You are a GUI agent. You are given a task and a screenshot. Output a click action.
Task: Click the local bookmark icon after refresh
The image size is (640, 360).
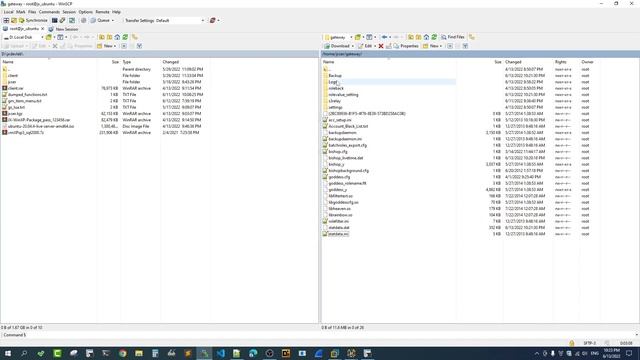[x=135, y=37]
